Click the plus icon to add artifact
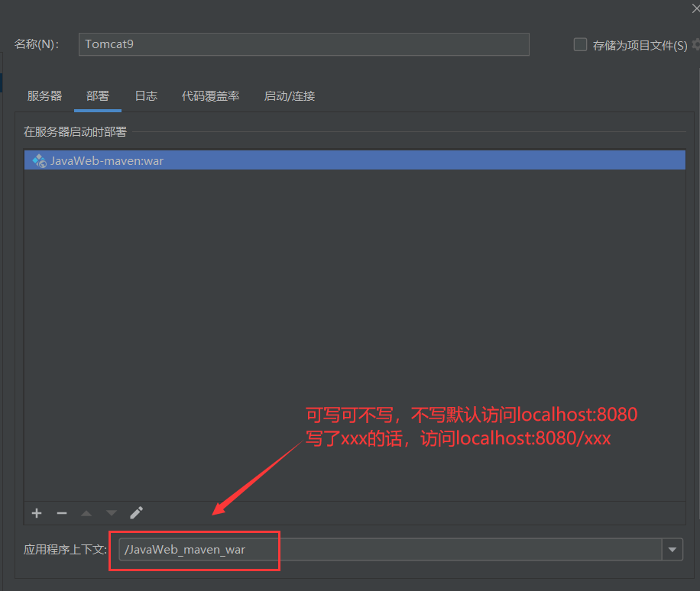The width and height of the screenshot is (700, 591). point(37,513)
